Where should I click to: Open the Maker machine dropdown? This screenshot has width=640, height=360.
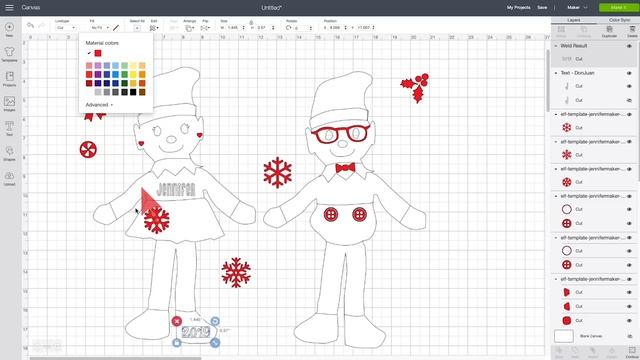577,7
